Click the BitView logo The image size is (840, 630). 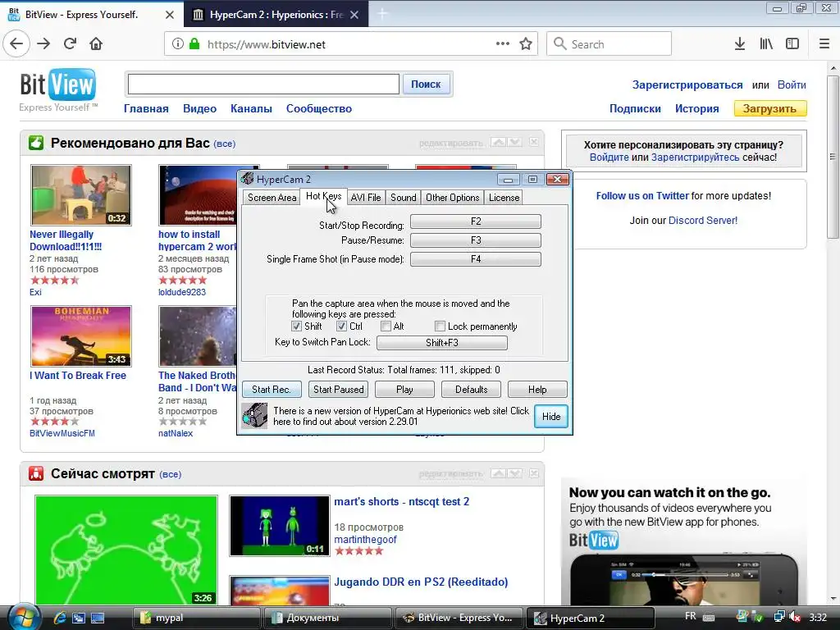[x=58, y=85]
